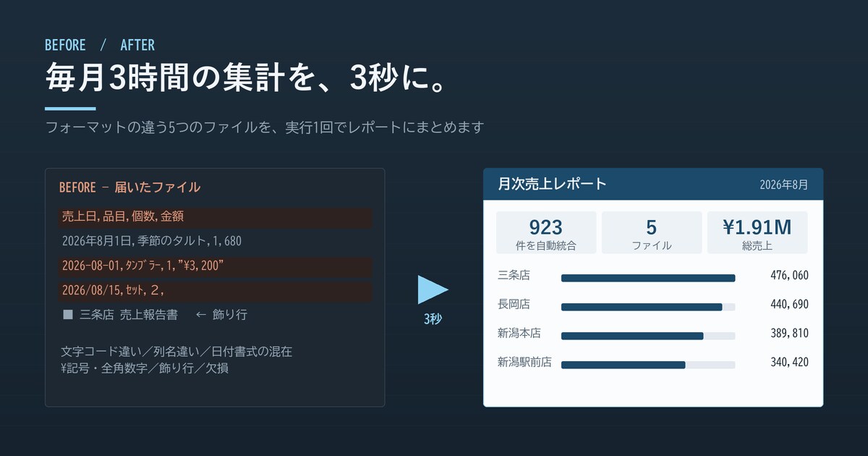The height and width of the screenshot is (456, 868).
Task: Click the '月次売上レポート' report title
Action: [552, 184]
